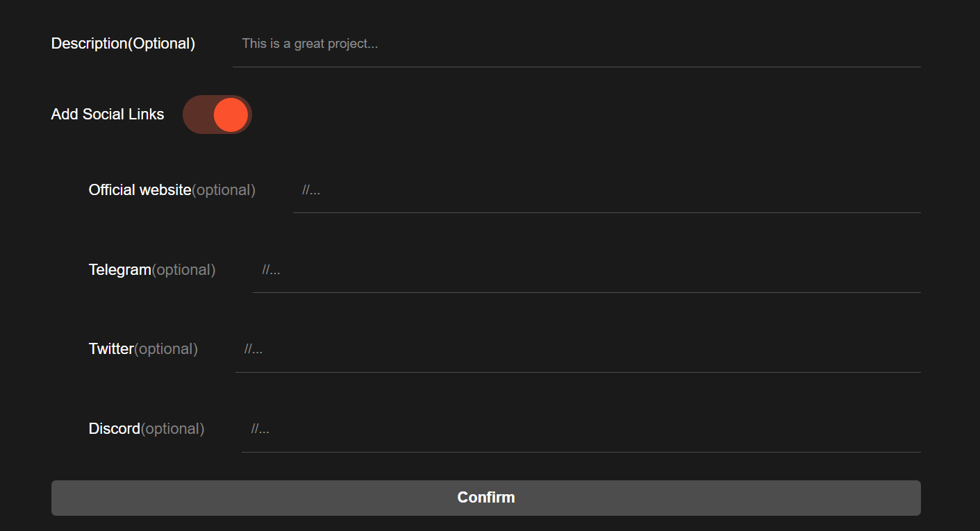This screenshot has width=980, height=531.
Task: Click the (optional) hint after Discord
Action: point(173,429)
